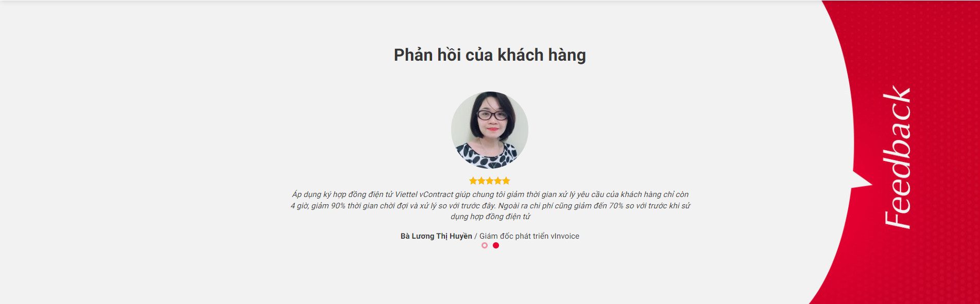The image size is (980, 304).
Task: Click the first line of the testimonial quote
Action: (x=490, y=194)
